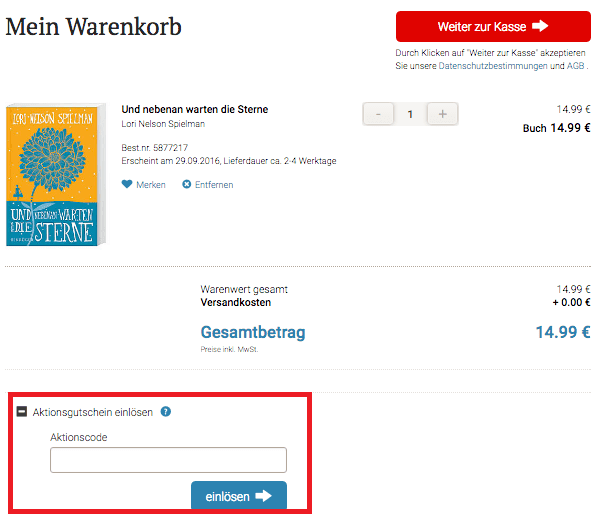Click the Merken link

(151, 185)
